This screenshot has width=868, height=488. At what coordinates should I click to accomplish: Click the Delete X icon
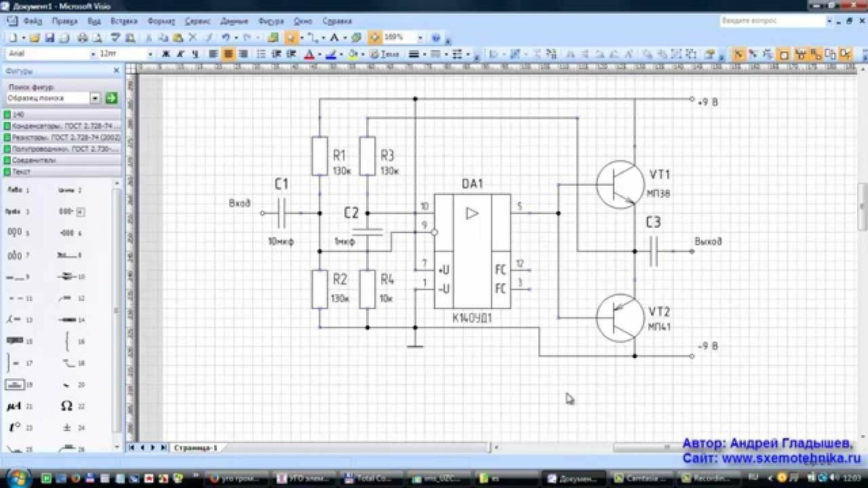click(x=193, y=37)
